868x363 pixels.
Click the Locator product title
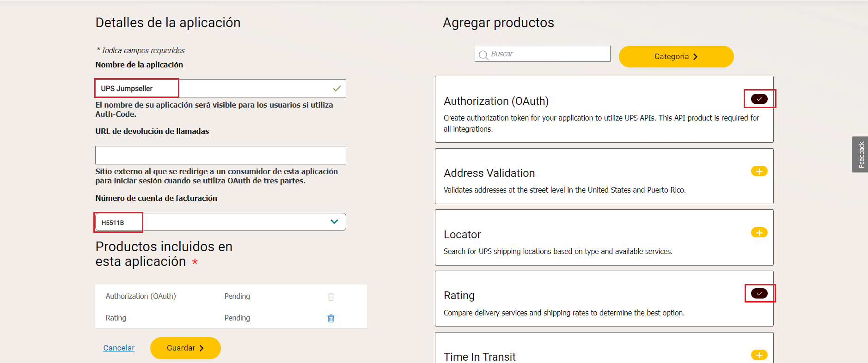(462, 235)
